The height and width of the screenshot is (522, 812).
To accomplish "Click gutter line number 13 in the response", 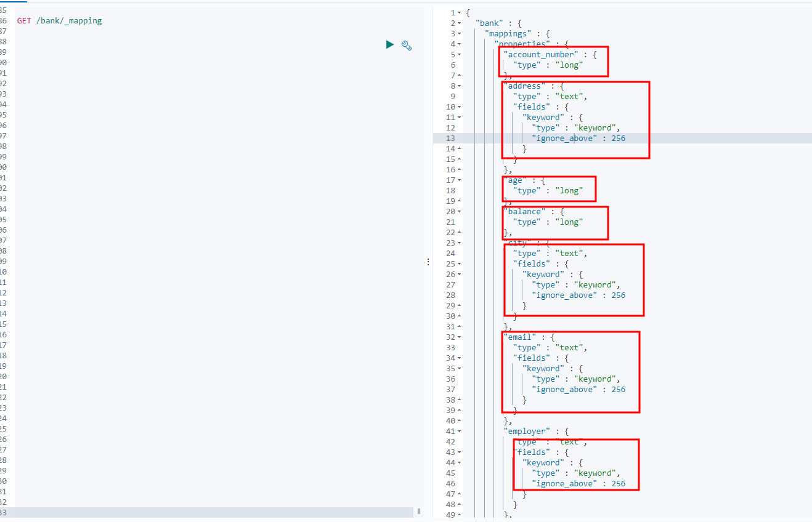I will [450, 139].
